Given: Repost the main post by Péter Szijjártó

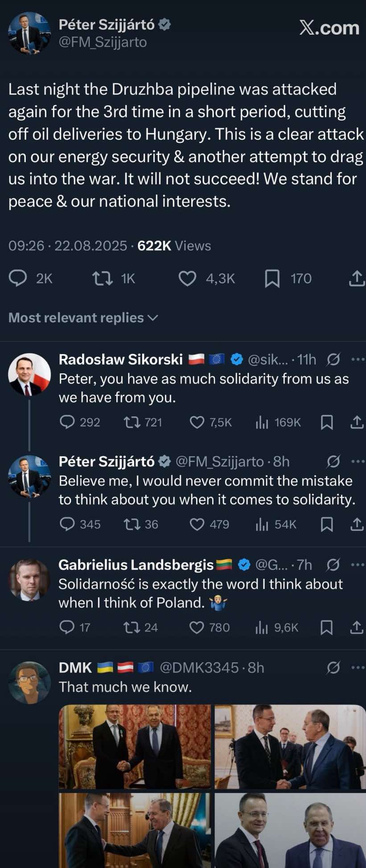Looking at the screenshot, I should click(x=102, y=278).
